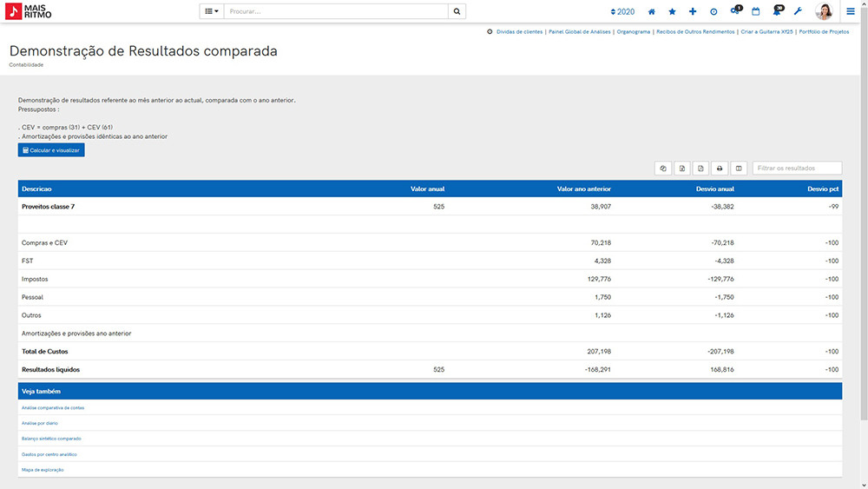Screen dimensions: 868x489
Task: Sort by Valor ano anterior column header
Action: coord(584,188)
